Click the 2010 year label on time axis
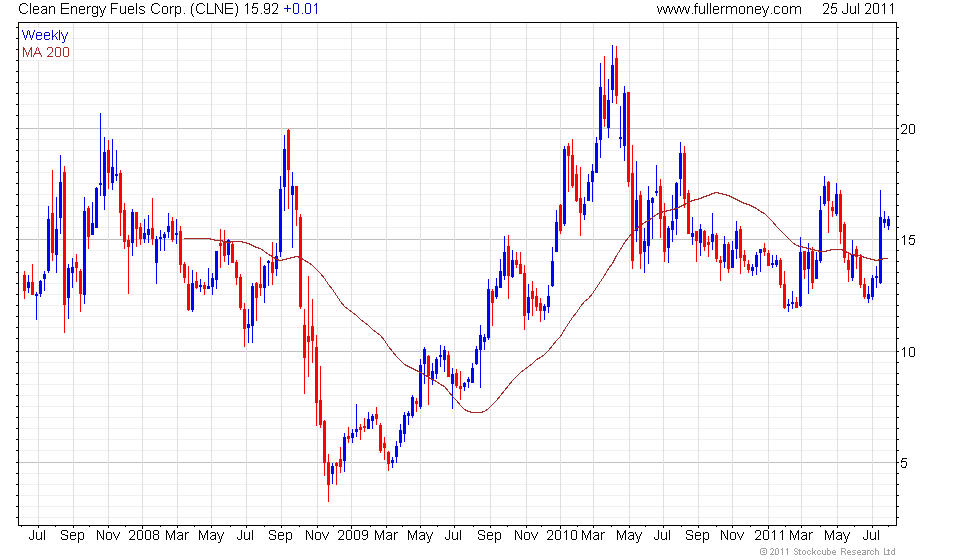 click(562, 536)
